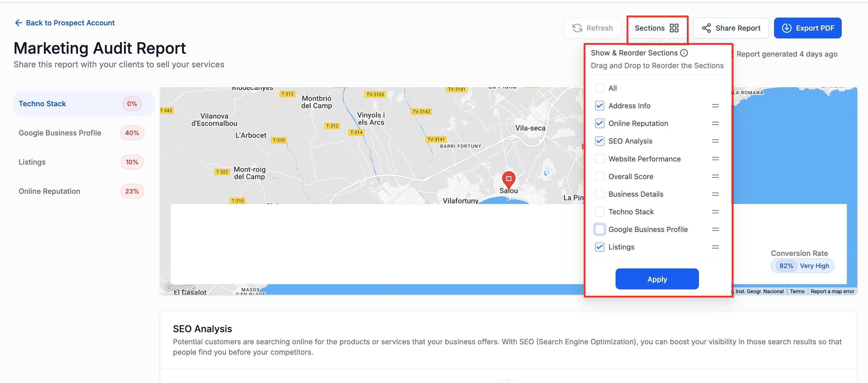868x383 pixels.
Task: Click drag handle for Address Info
Action: (715, 106)
